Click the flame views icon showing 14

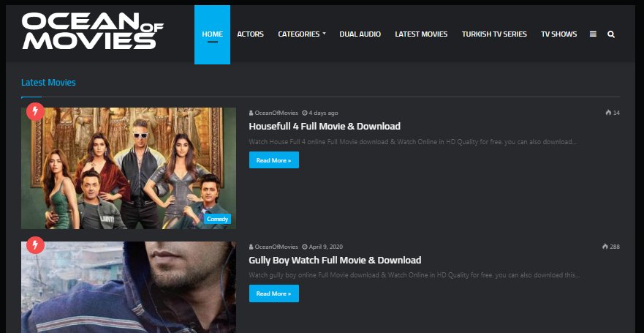pyautogui.click(x=608, y=113)
